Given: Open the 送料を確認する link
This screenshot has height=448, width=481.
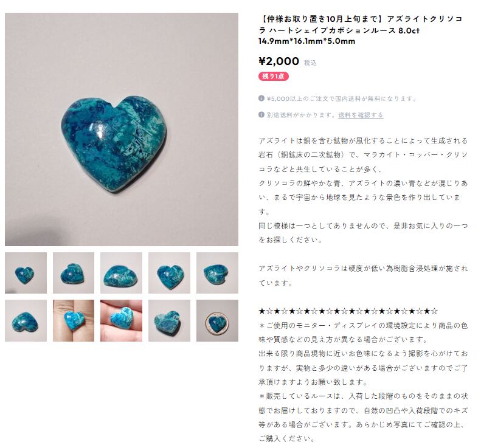Looking at the screenshot, I should 361,115.
